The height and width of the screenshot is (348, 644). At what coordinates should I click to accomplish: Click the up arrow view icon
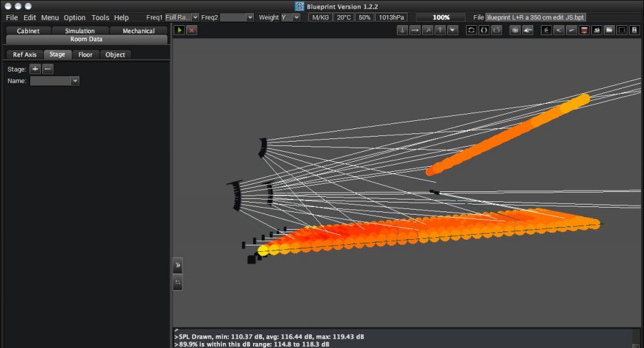click(x=440, y=30)
